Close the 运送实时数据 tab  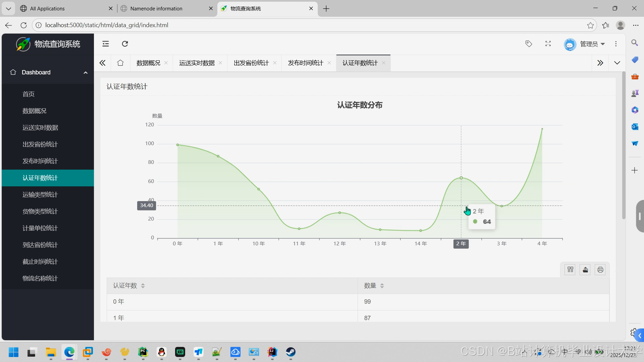tap(220, 63)
